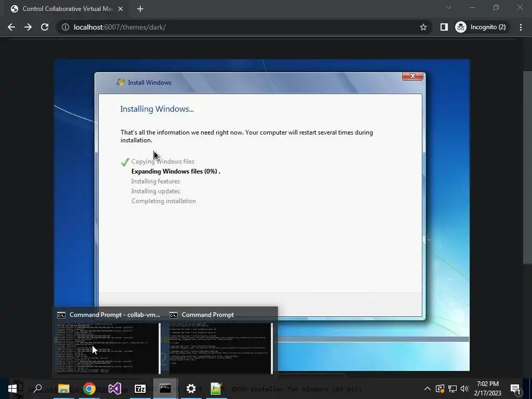532x399 pixels.
Task: Click the plain 'Command Prompt' preview title
Action: 208,315
